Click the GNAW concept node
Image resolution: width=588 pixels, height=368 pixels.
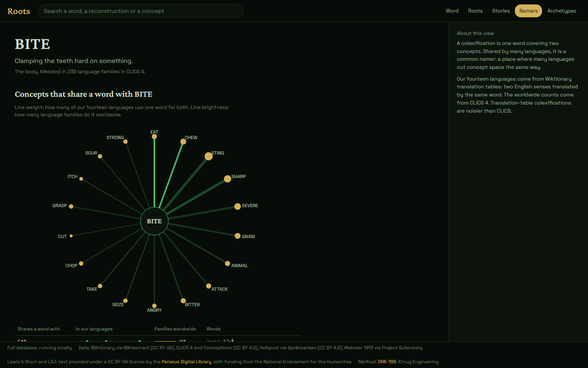pos(237,236)
